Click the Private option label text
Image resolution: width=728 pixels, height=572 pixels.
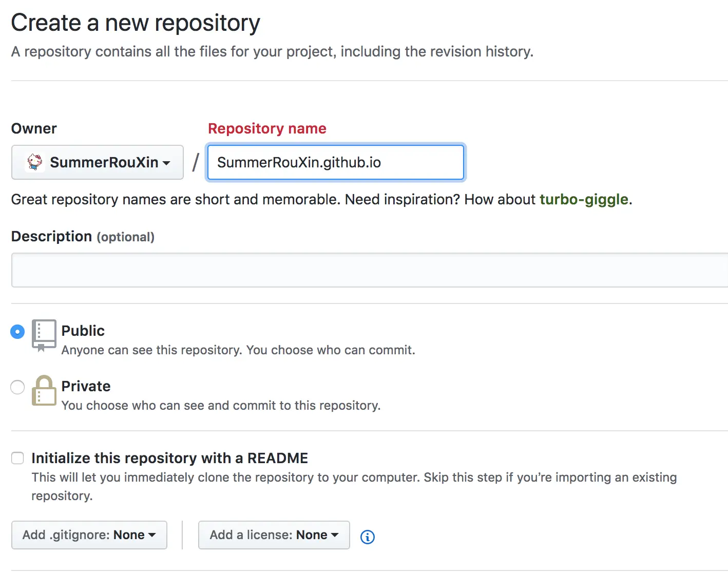pos(86,386)
